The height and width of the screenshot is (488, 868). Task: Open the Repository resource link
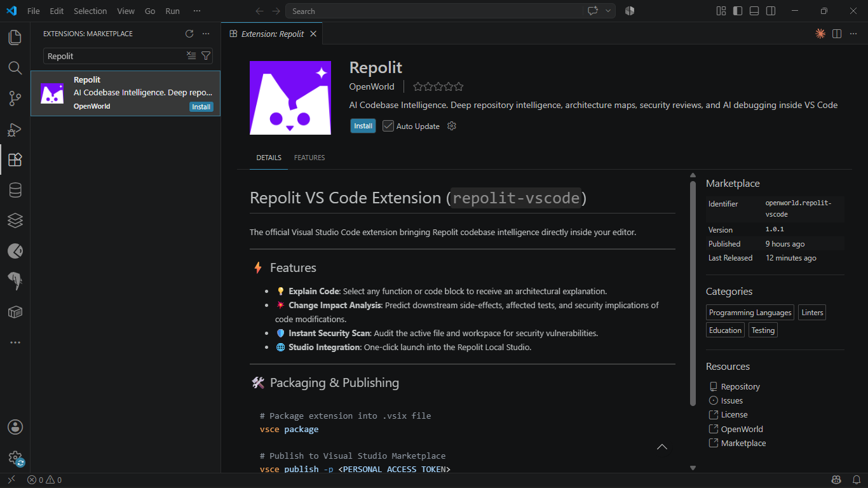click(x=740, y=386)
